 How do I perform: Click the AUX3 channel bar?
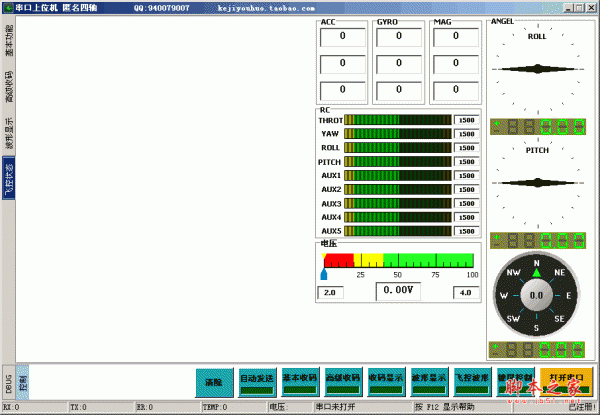click(x=398, y=203)
